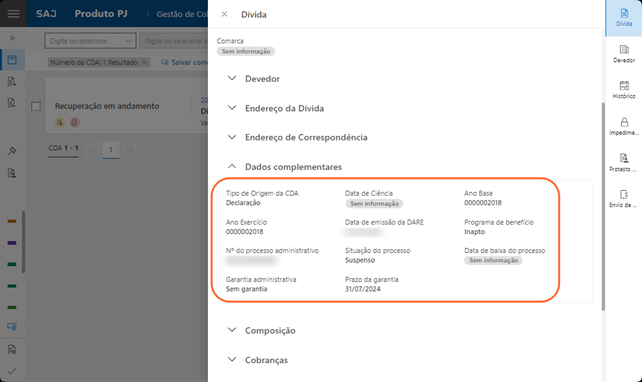Close the Dívida panel

[224, 14]
